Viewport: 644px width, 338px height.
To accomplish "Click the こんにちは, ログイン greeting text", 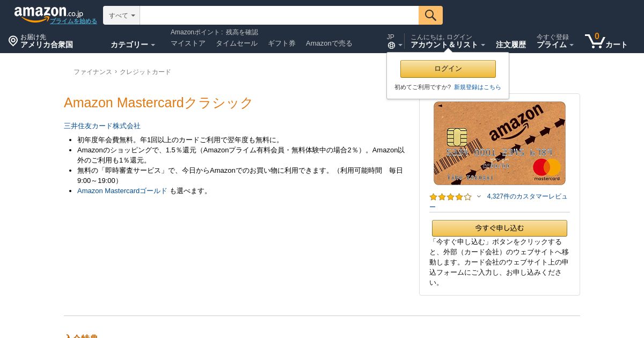I will point(441,37).
